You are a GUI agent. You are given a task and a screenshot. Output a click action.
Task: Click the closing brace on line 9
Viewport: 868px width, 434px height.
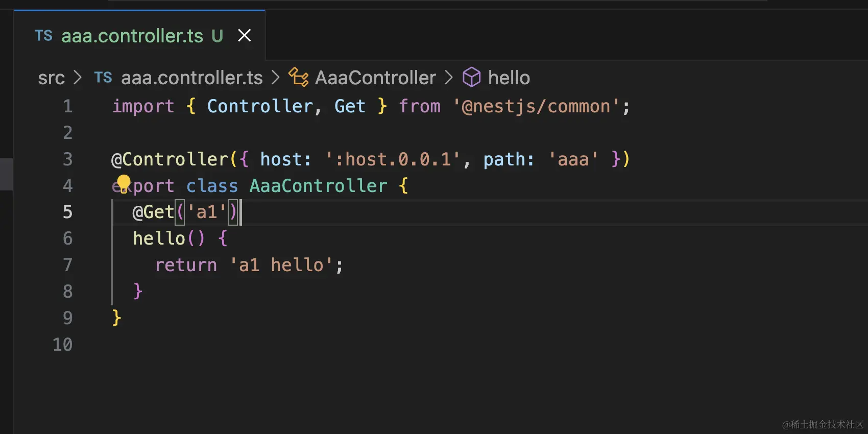117,318
